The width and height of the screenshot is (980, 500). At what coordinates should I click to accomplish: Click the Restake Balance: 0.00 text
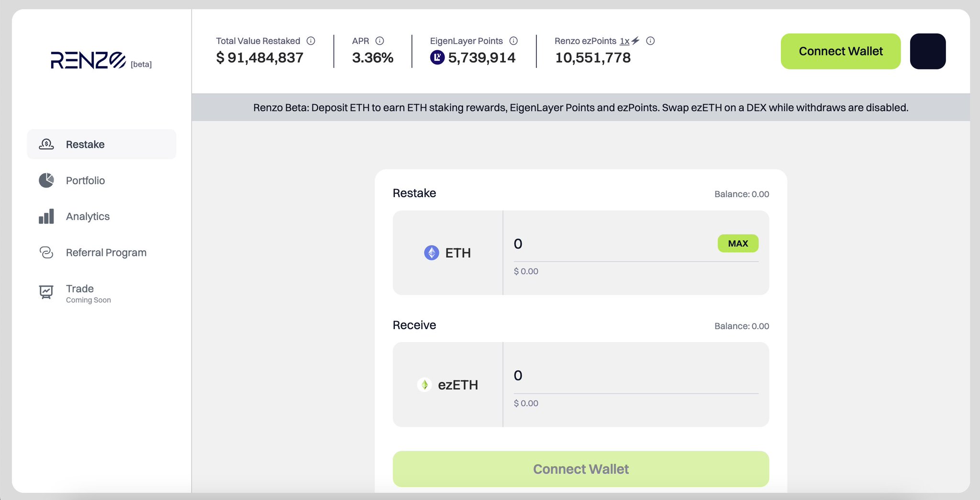742,194
